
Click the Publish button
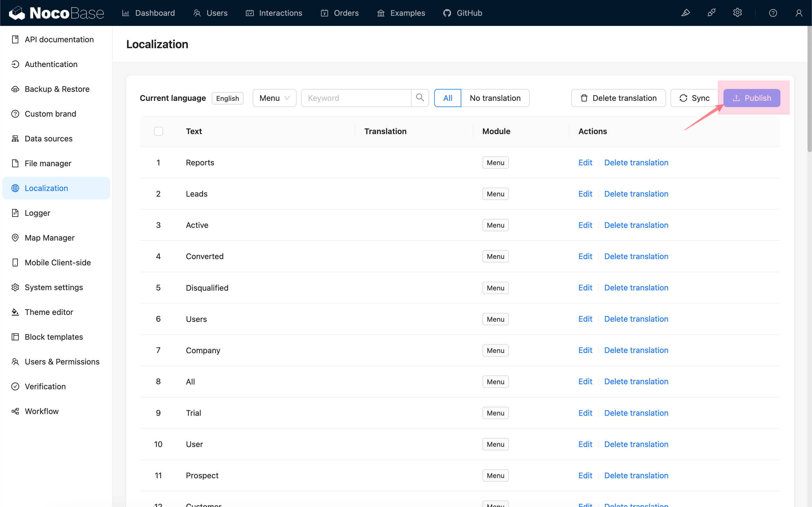(752, 98)
